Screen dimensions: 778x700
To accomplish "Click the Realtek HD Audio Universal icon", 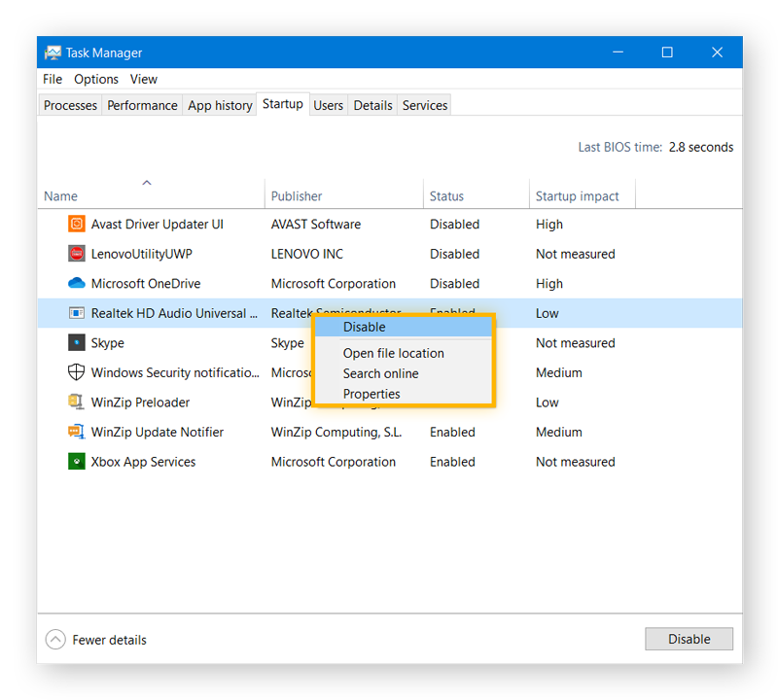I will pyautogui.click(x=77, y=313).
